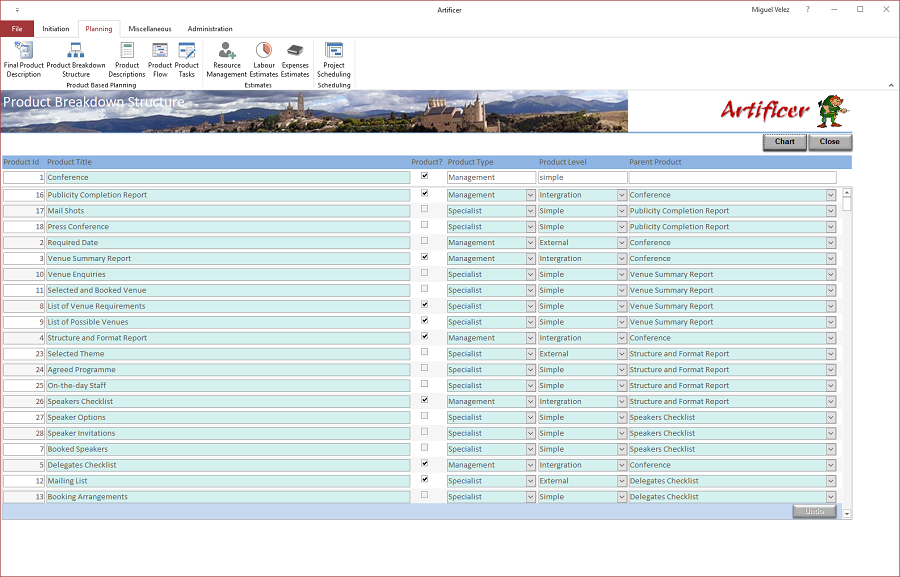Image resolution: width=900 pixels, height=577 pixels.
Task: Open Product Descriptions in the ribbon
Action: (127, 60)
